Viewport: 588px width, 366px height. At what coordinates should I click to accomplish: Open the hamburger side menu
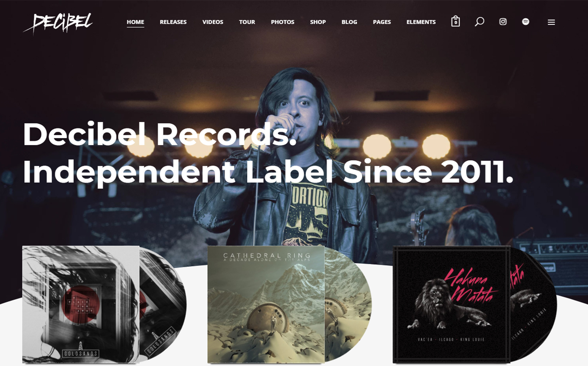551,22
